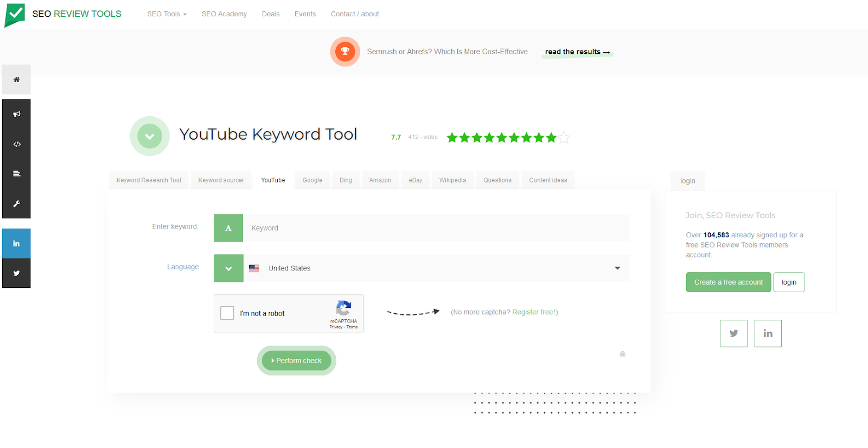Open the home icon in sidebar

pyautogui.click(x=16, y=79)
